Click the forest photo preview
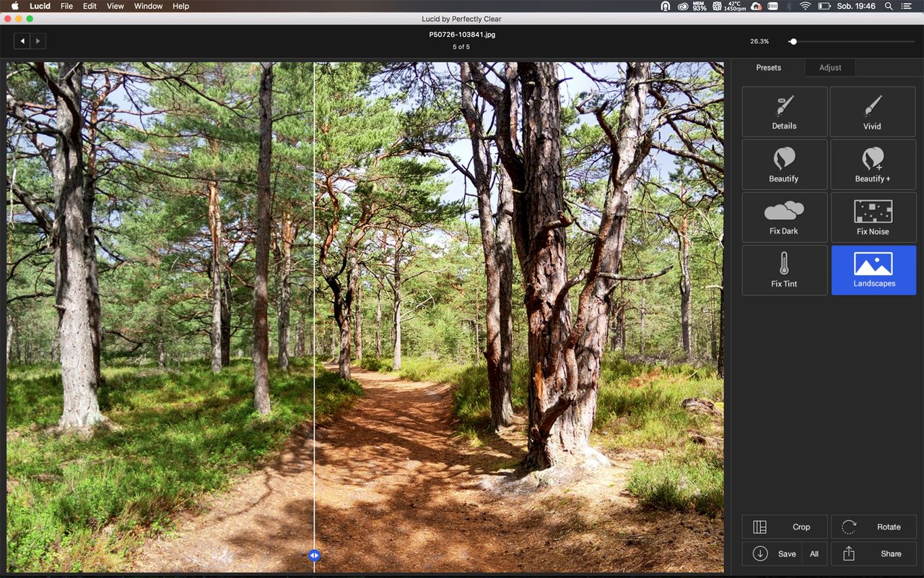The image size is (924, 578). pos(365,317)
